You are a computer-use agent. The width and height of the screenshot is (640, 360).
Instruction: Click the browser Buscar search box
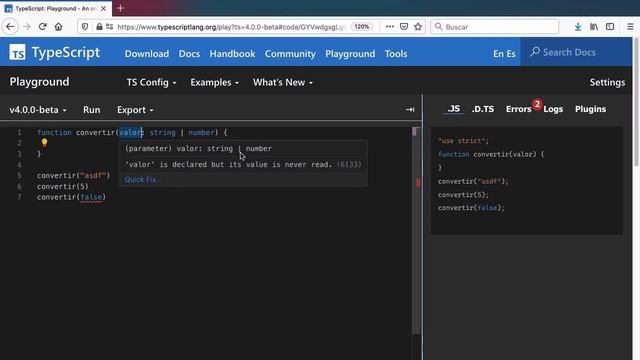[495, 27]
